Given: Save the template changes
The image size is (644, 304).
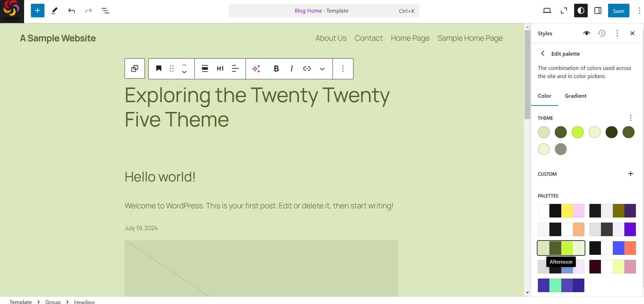Looking at the screenshot, I should point(619,11).
